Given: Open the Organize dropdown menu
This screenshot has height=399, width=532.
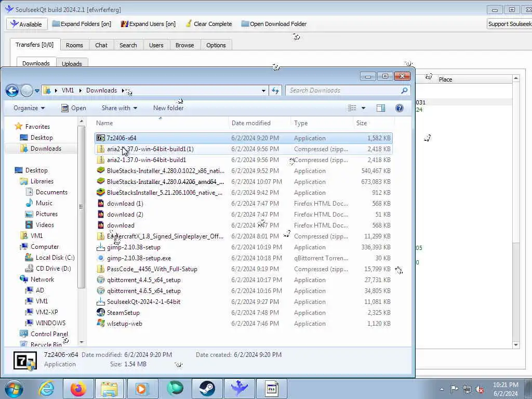Looking at the screenshot, I should click(x=29, y=108).
